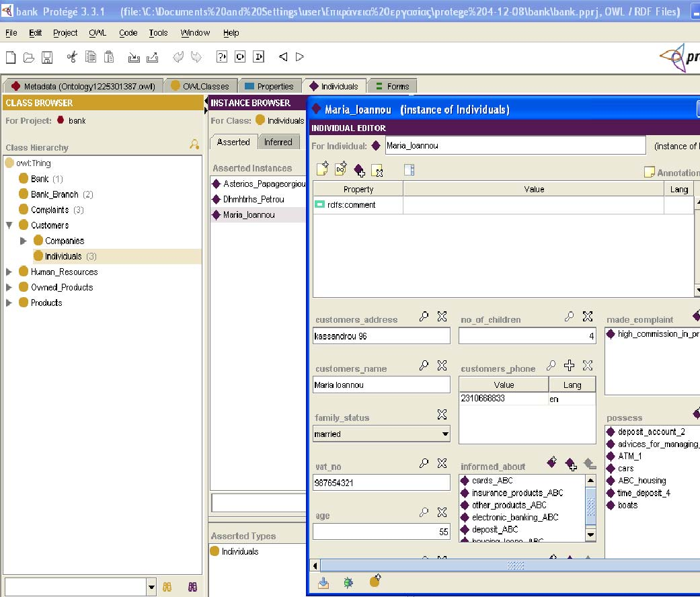Click the view icon for customers_name
The height and width of the screenshot is (597, 700).
[424, 366]
